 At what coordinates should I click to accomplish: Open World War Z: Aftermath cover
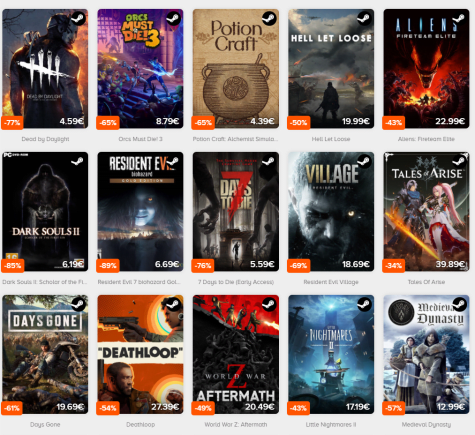coord(236,354)
